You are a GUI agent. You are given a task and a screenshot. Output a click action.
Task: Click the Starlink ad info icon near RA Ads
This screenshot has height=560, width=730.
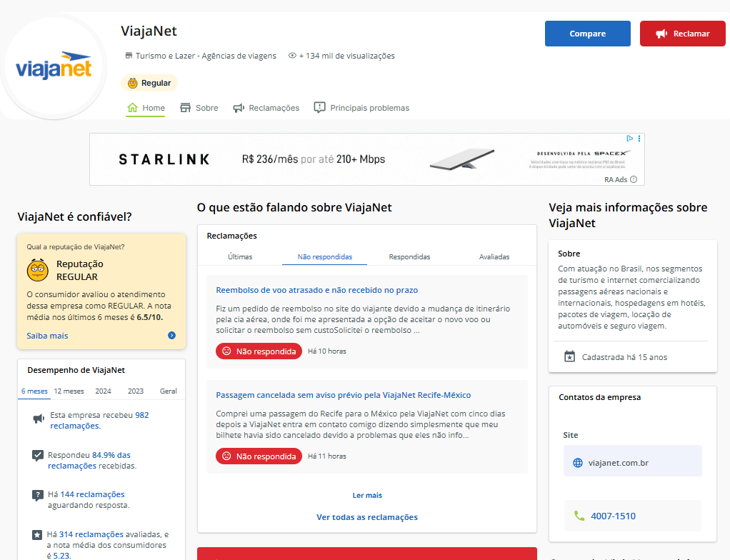point(633,180)
